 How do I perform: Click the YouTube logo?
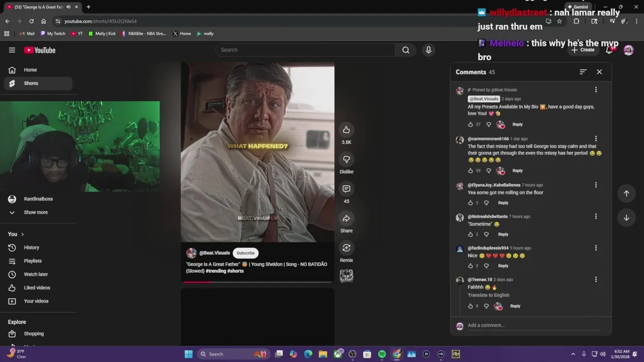pyautogui.click(x=40, y=50)
